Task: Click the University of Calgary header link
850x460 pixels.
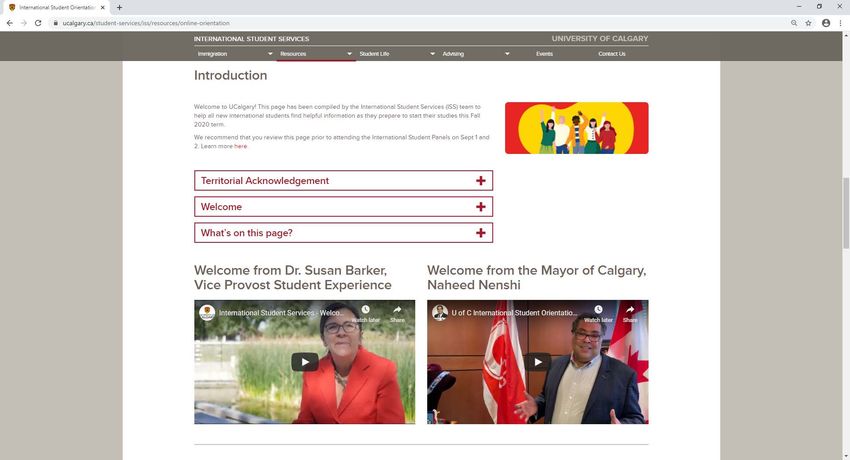Action: (x=600, y=38)
